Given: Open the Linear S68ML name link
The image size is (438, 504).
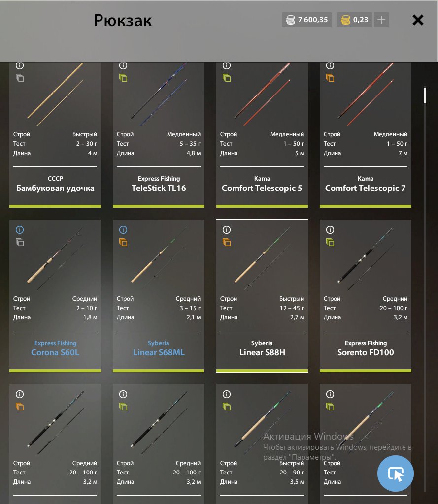Looking at the screenshot, I should click(159, 352).
